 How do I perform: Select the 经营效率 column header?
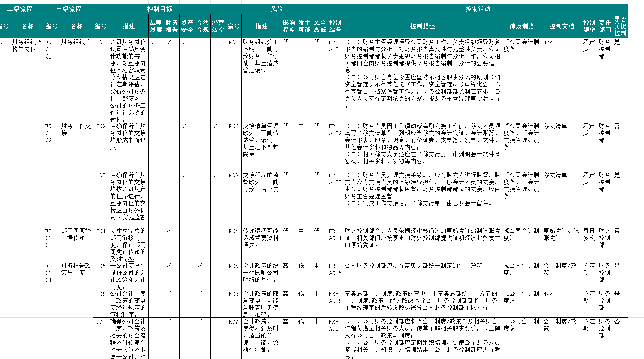(218, 26)
